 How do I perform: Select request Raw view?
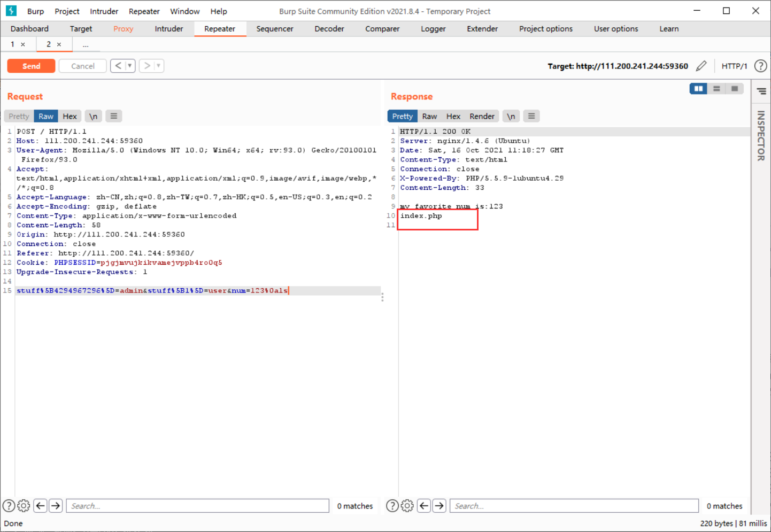click(x=46, y=116)
